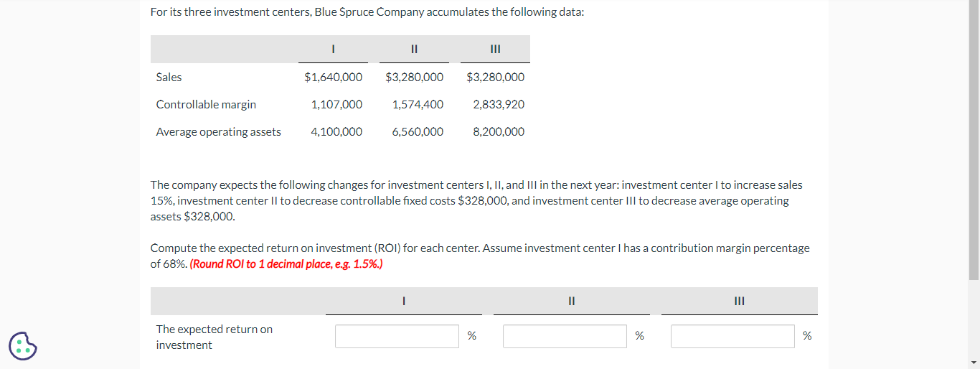Click the ROI input field for center III
The height and width of the screenshot is (369, 980).
tap(732, 337)
